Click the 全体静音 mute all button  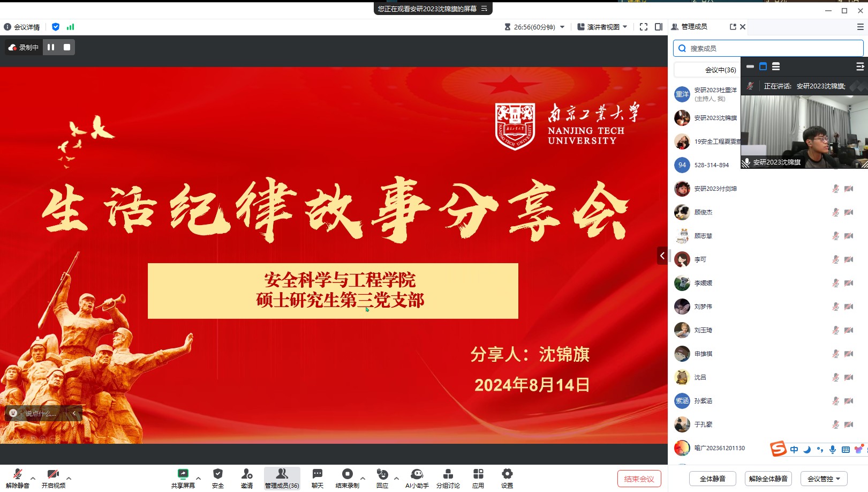(712, 479)
